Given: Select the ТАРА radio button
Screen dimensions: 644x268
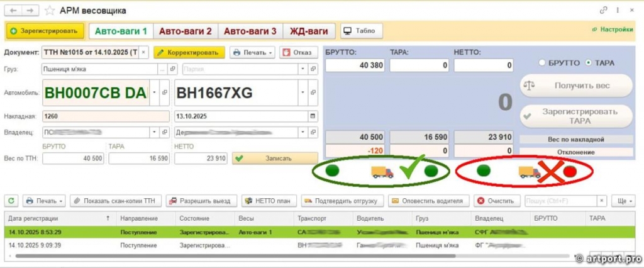Looking at the screenshot, I should pyautogui.click(x=588, y=63).
